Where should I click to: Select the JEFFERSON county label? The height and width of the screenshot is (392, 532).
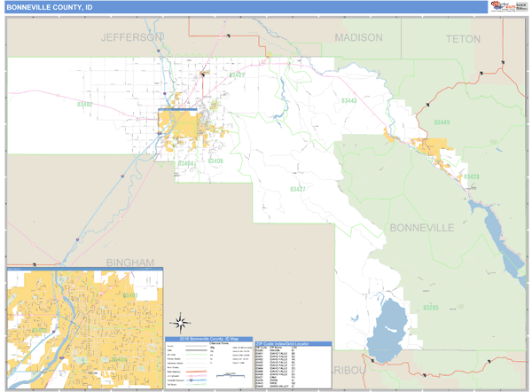(132, 37)
